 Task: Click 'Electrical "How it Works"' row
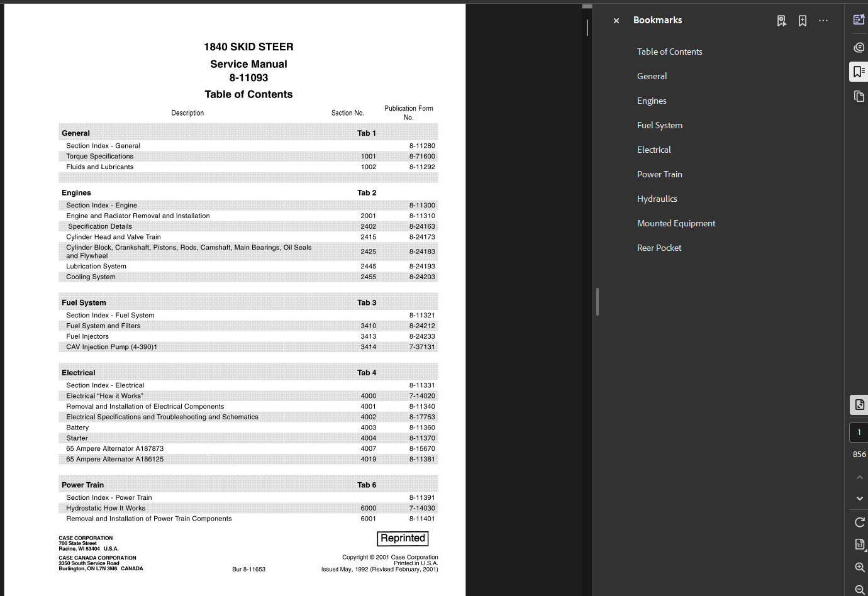pyautogui.click(x=248, y=396)
